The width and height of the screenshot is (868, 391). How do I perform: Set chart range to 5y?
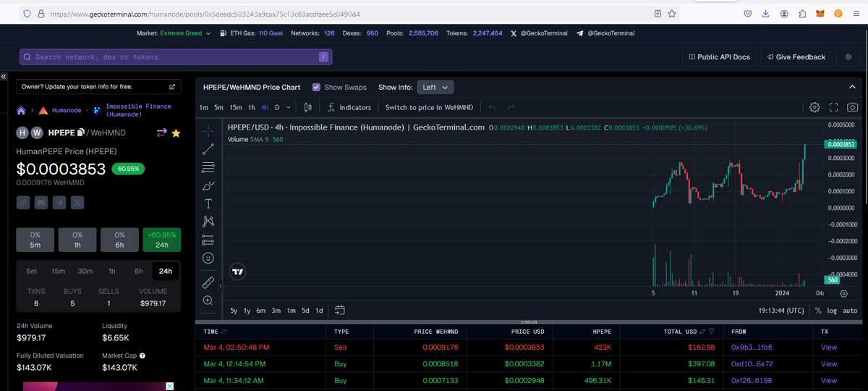tap(234, 310)
